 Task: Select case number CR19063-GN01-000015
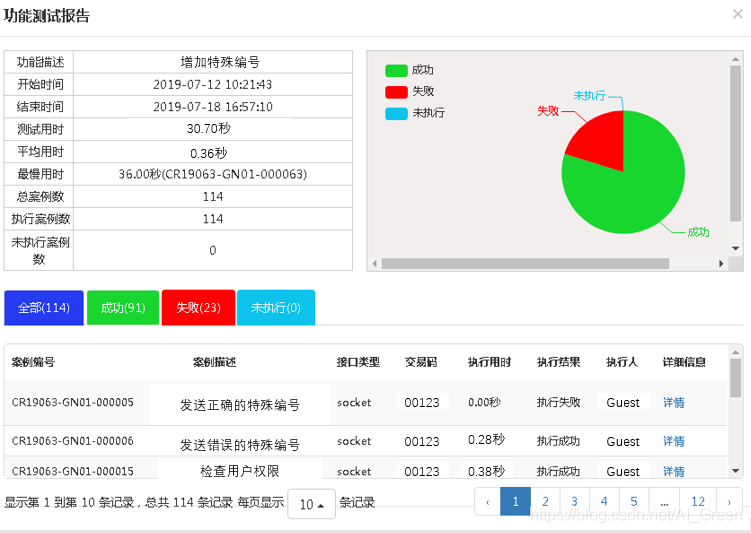point(73,471)
